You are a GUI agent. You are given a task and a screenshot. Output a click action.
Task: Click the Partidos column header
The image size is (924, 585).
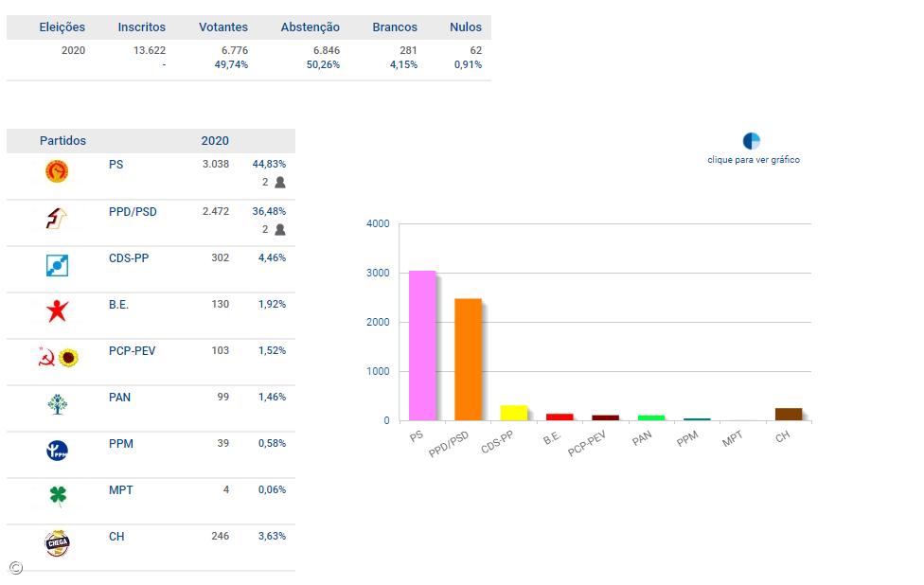[62, 141]
